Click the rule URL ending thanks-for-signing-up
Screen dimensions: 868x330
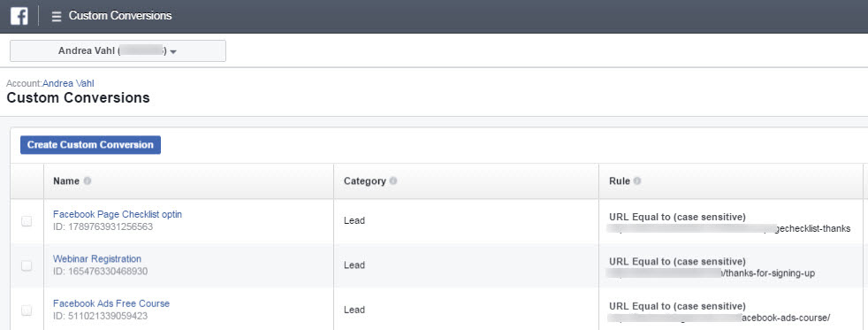(711, 273)
